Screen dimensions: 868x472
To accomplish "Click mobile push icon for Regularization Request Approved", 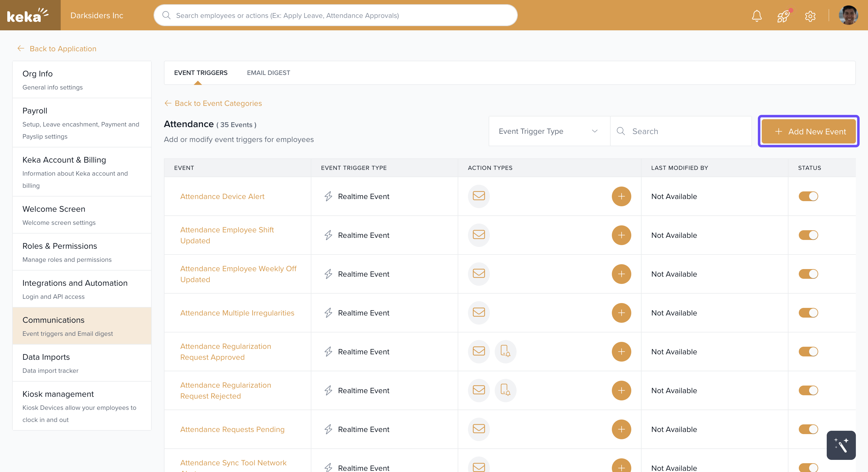I will coord(505,351).
